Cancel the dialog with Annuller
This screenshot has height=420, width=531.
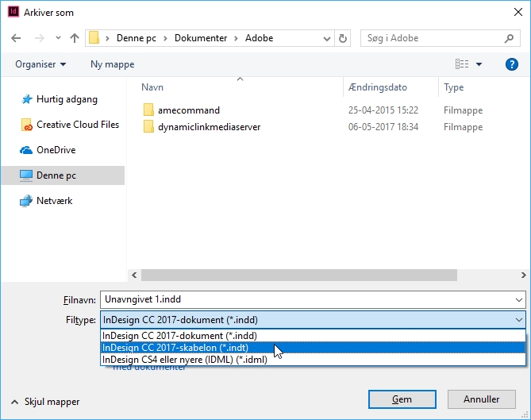[481, 399]
